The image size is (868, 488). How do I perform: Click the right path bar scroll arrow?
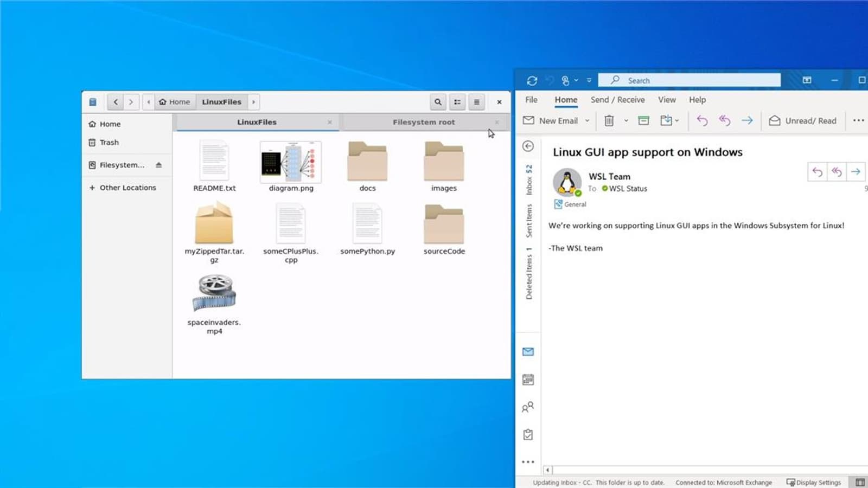tap(253, 102)
